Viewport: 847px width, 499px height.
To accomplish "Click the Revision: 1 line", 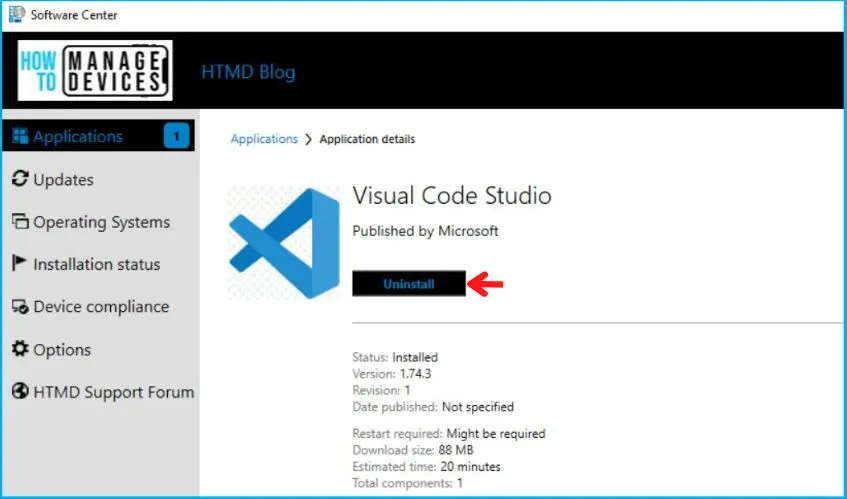I will tap(381, 390).
